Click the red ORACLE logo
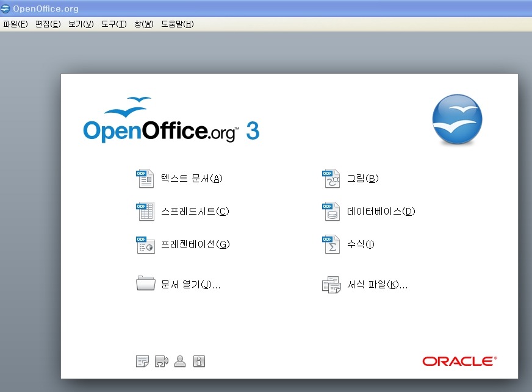 point(459,362)
